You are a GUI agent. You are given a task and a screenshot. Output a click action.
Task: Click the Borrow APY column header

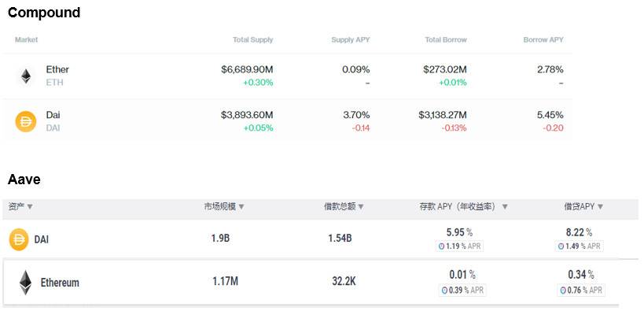[543, 40]
